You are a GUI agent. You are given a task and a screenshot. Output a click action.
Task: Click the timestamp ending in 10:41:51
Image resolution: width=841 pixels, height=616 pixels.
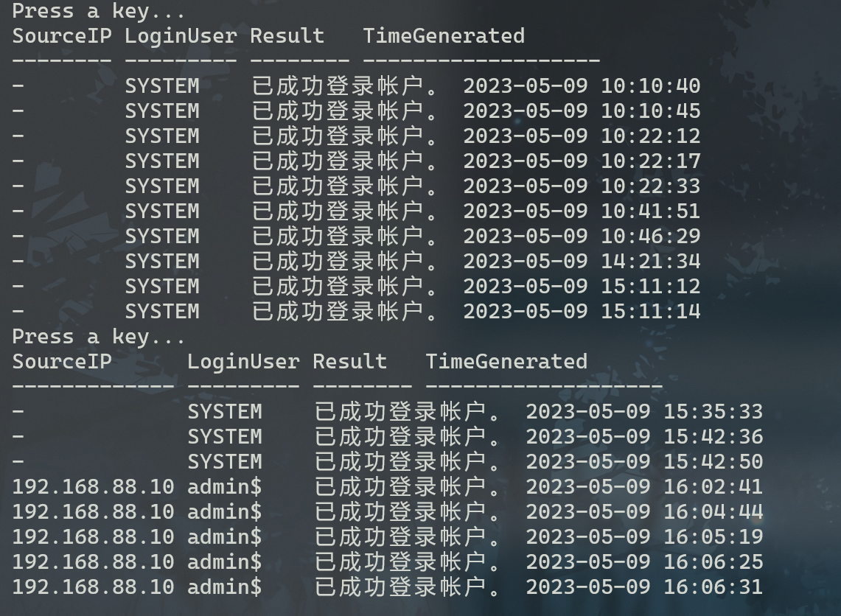click(581, 211)
